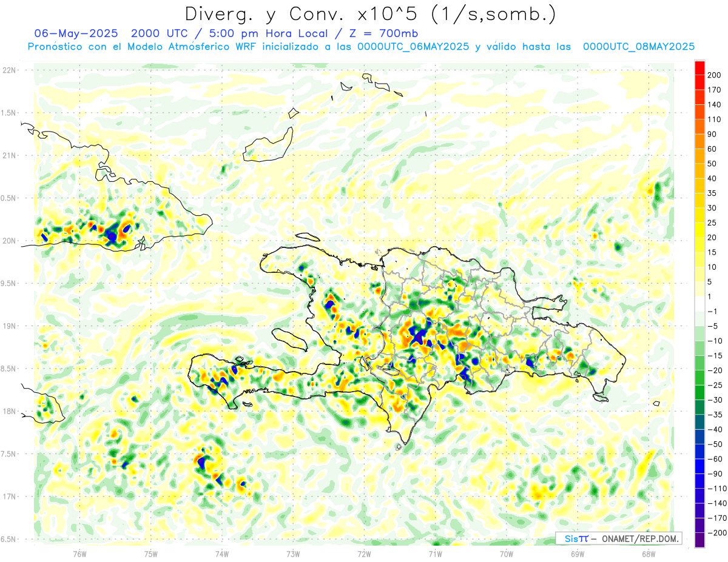Click the '70W' longitude label

507,554
